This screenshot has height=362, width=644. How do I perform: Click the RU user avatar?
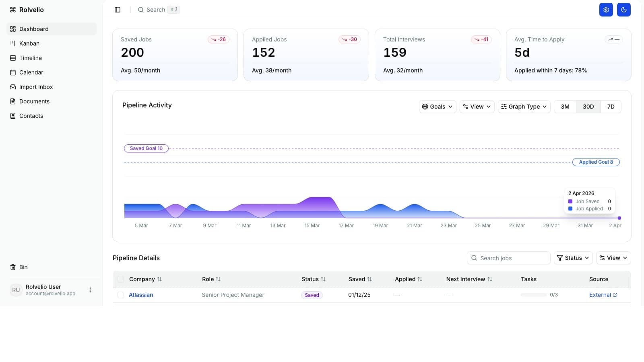click(16, 290)
